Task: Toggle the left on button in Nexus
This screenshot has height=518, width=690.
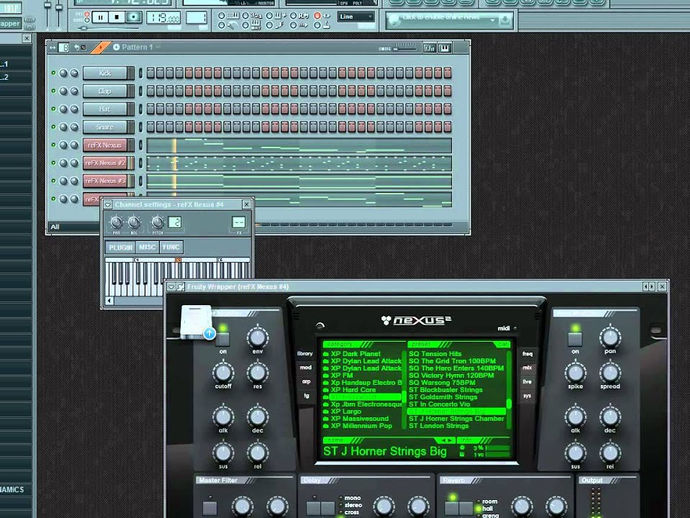Action: (x=223, y=339)
